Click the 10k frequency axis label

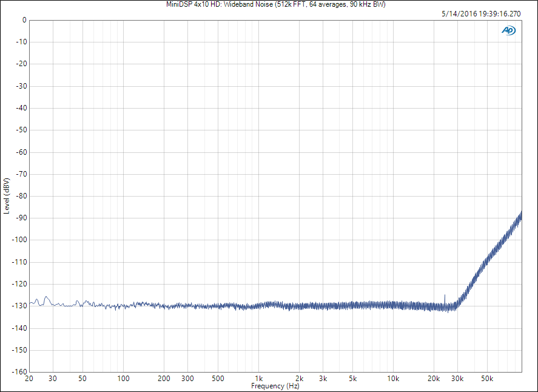click(393, 379)
